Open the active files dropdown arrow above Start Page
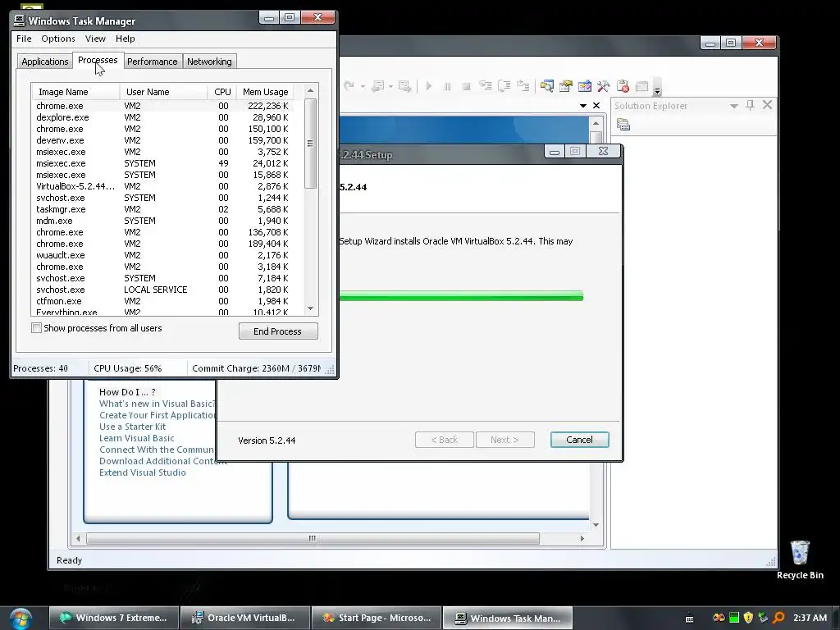Screen dimensions: 840x630 (583, 106)
